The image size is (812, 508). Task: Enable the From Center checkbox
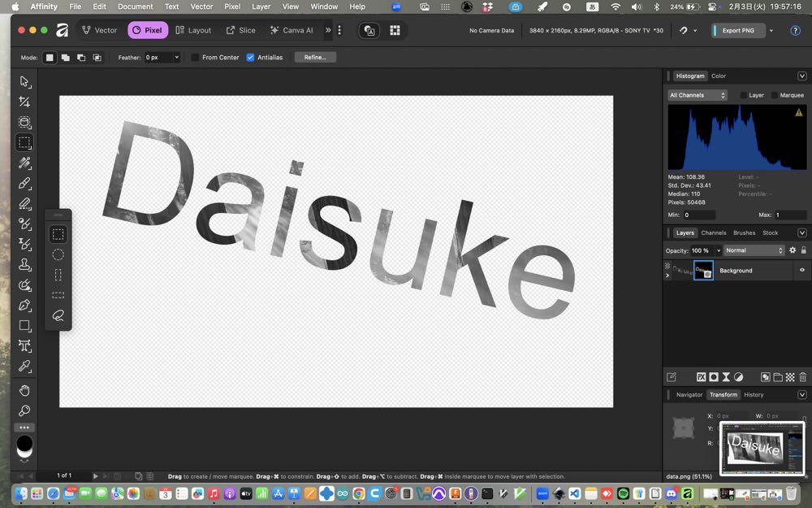[196, 58]
